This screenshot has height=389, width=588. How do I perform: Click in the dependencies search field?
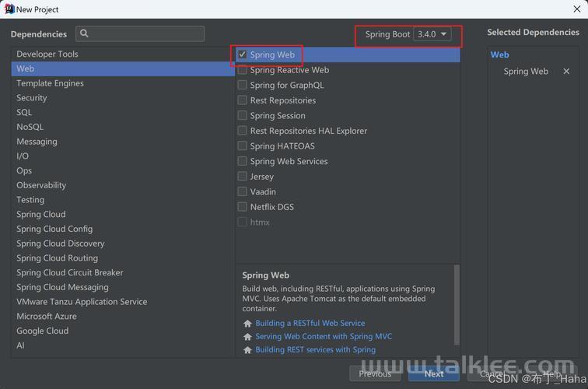pyautogui.click(x=140, y=33)
